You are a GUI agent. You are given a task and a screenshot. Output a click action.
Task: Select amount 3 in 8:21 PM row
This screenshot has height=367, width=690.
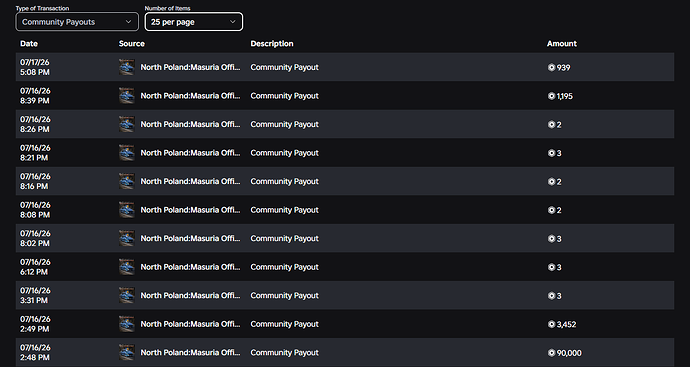[x=559, y=154]
